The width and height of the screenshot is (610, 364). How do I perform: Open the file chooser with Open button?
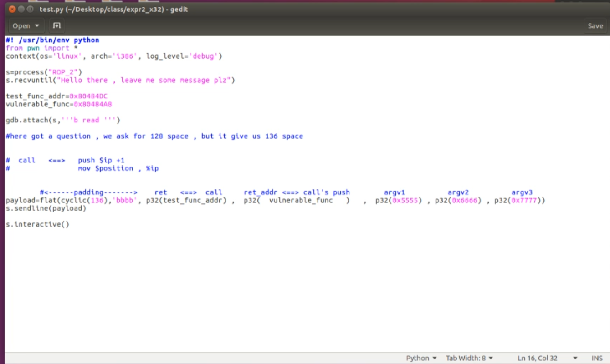(x=21, y=26)
